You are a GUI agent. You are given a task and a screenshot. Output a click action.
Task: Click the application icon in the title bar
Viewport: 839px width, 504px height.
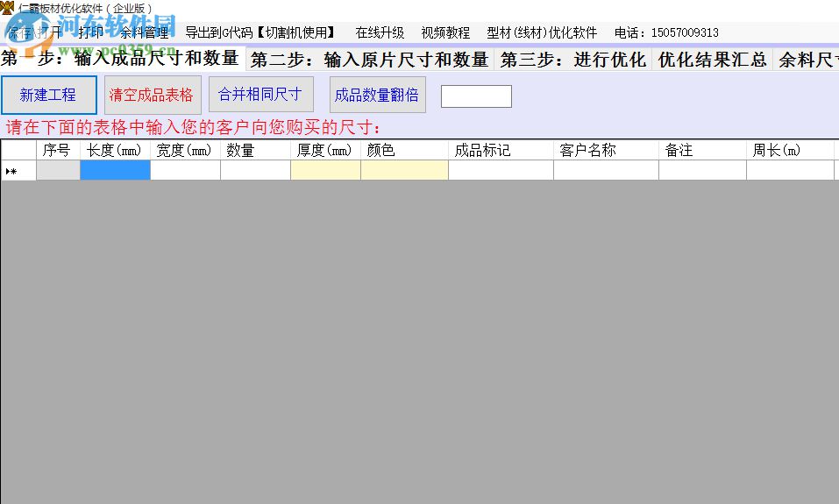(x=7, y=8)
